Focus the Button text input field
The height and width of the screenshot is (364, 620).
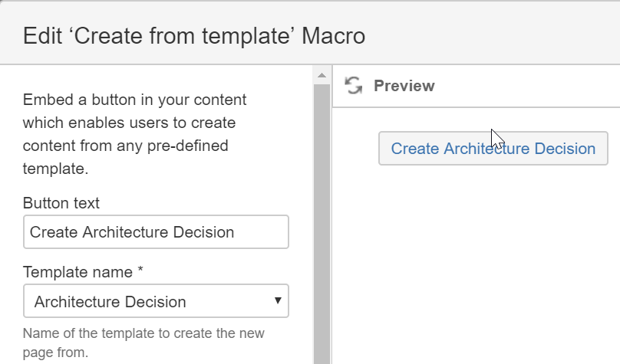pos(156,232)
